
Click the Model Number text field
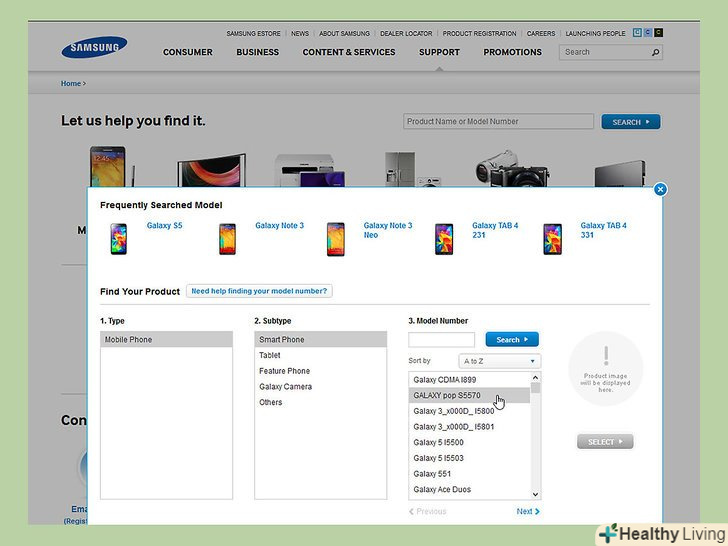(442, 339)
